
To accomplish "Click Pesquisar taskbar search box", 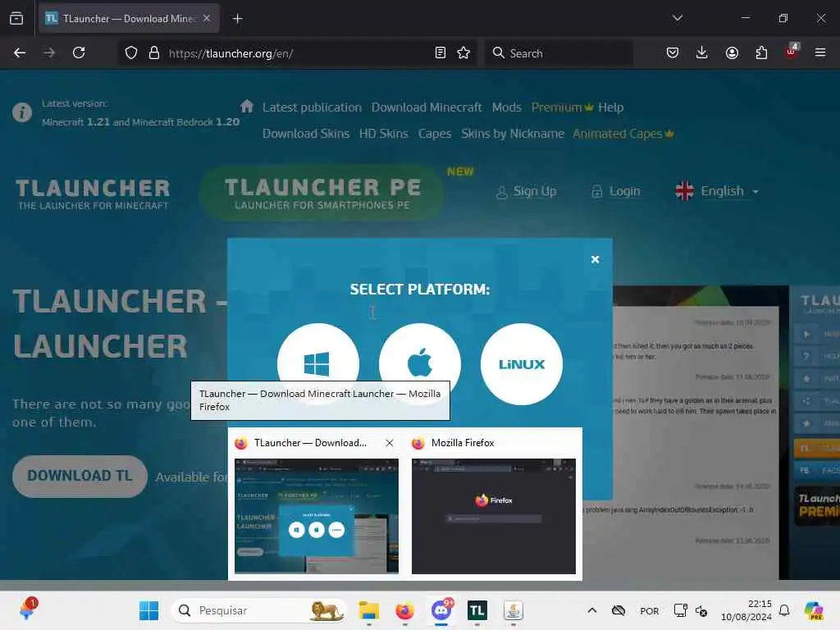I will [x=258, y=610].
